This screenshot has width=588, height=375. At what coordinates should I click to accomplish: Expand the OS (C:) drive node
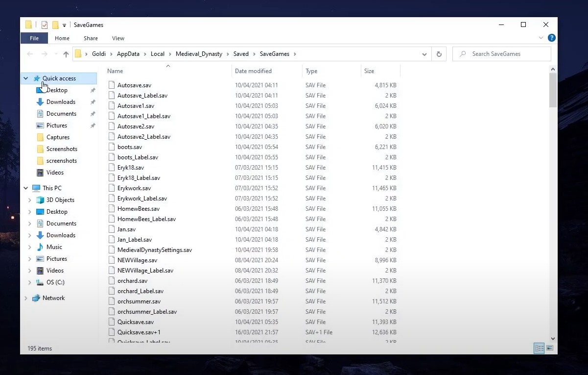pos(30,282)
